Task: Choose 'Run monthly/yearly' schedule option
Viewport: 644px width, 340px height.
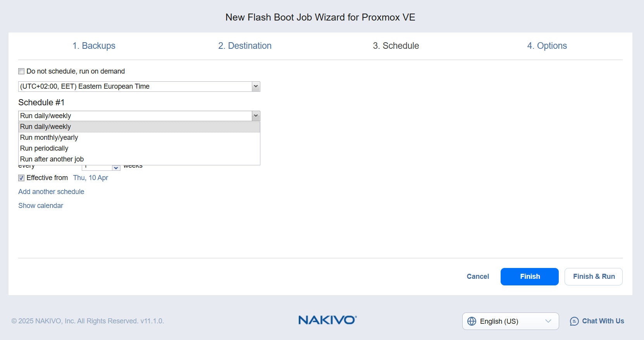Action: (x=49, y=137)
